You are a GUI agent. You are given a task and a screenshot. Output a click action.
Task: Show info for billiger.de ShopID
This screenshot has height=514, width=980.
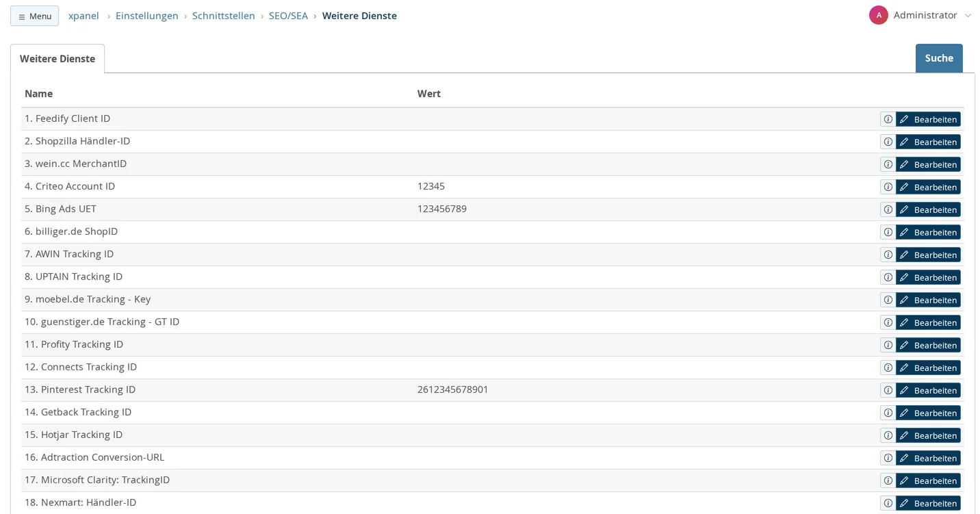tap(888, 232)
